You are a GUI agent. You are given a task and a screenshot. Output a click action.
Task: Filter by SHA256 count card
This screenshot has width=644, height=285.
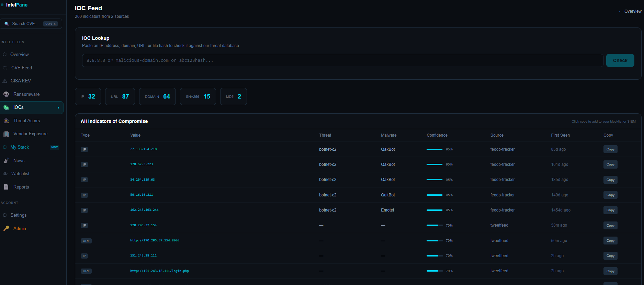198,96
